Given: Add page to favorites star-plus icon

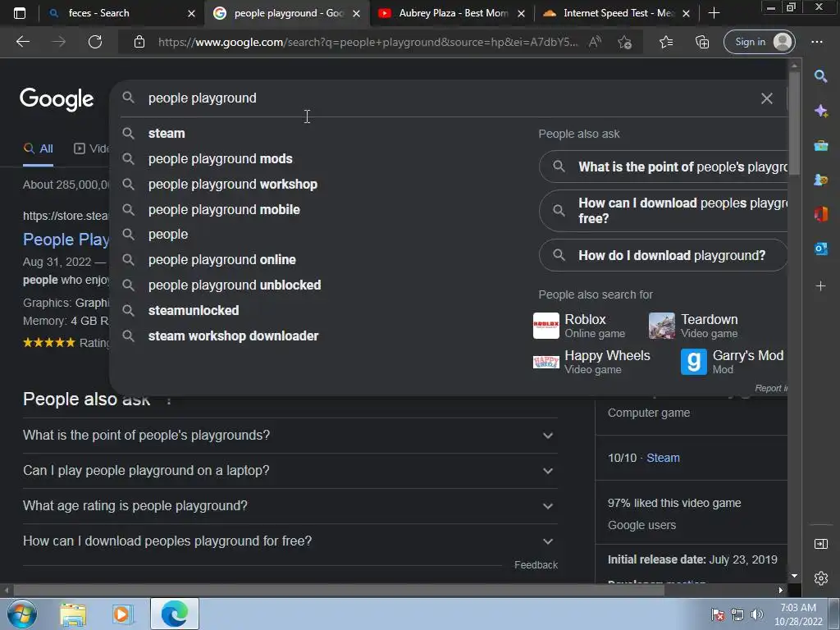Looking at the screenshot, I should pos(624,42).
